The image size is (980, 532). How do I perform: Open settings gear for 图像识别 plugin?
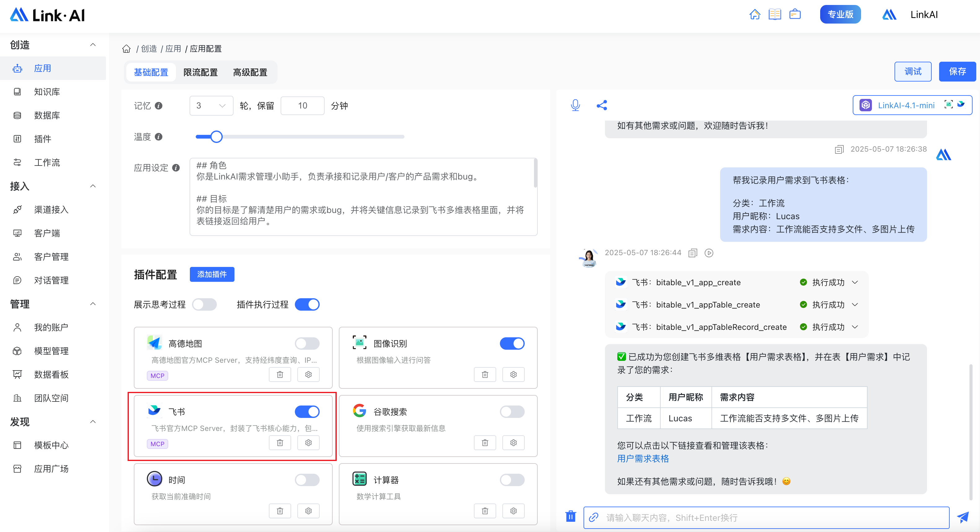[514, 375]
